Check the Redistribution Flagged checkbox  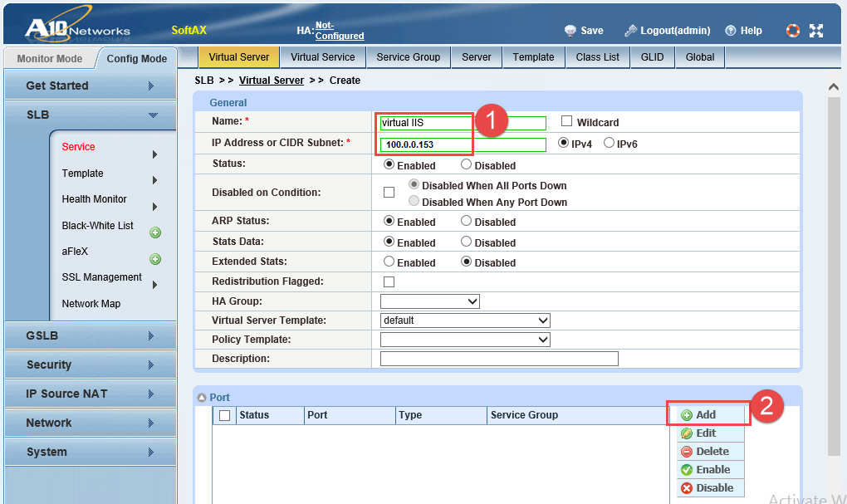tap(389, 282)
